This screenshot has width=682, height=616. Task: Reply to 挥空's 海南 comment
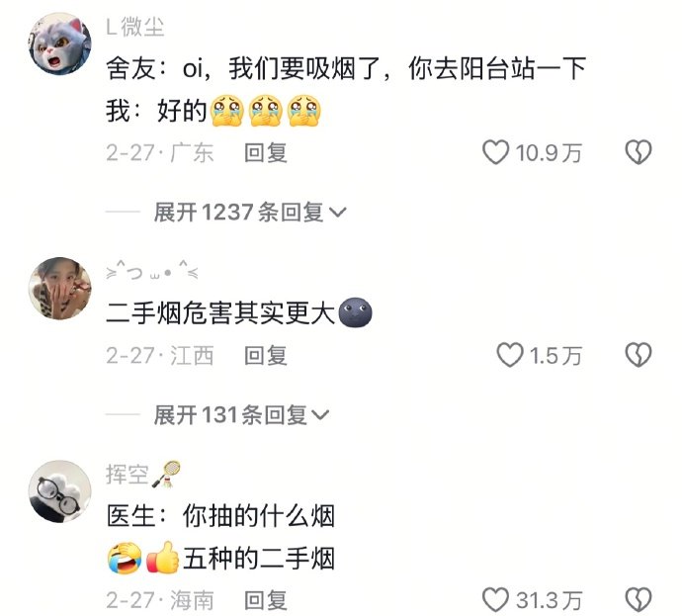coord(266,600)
